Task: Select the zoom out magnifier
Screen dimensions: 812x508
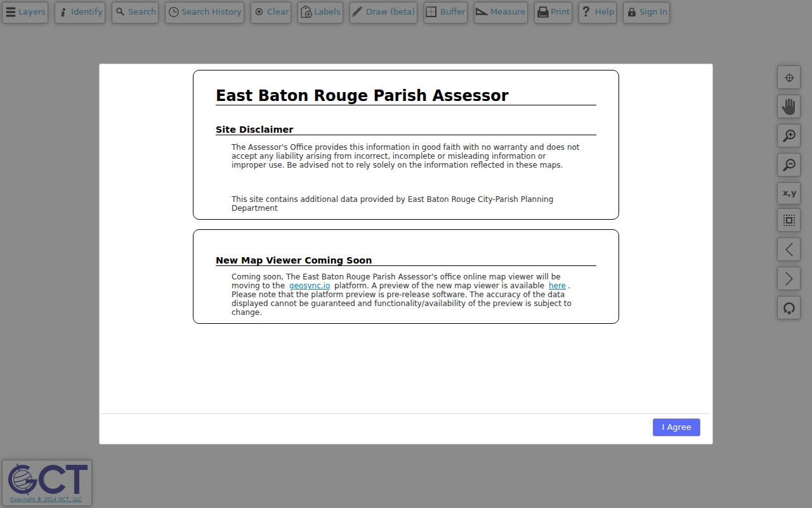Action: point(789,164)
